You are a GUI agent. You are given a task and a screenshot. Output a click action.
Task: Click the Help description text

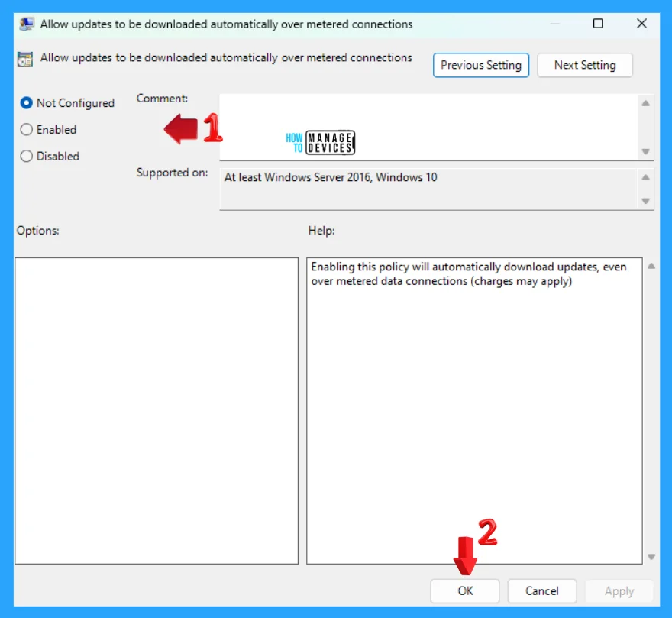pyautogui.click(x=468, y=273)
